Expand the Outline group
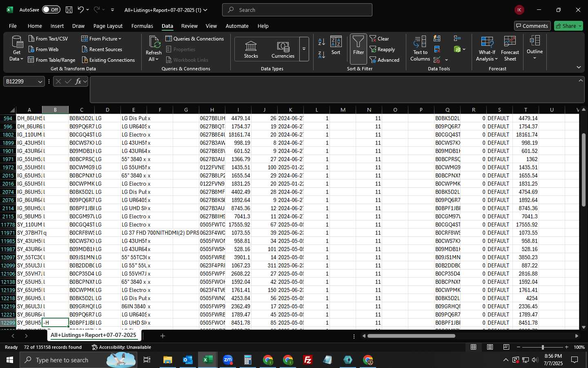Image resolution: width=588 pixels, height=368 pixels. (535, 47)
